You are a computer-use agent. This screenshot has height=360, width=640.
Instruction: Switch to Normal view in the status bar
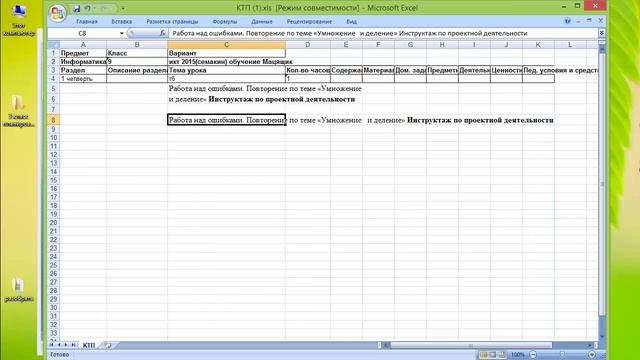pos(483,355)
